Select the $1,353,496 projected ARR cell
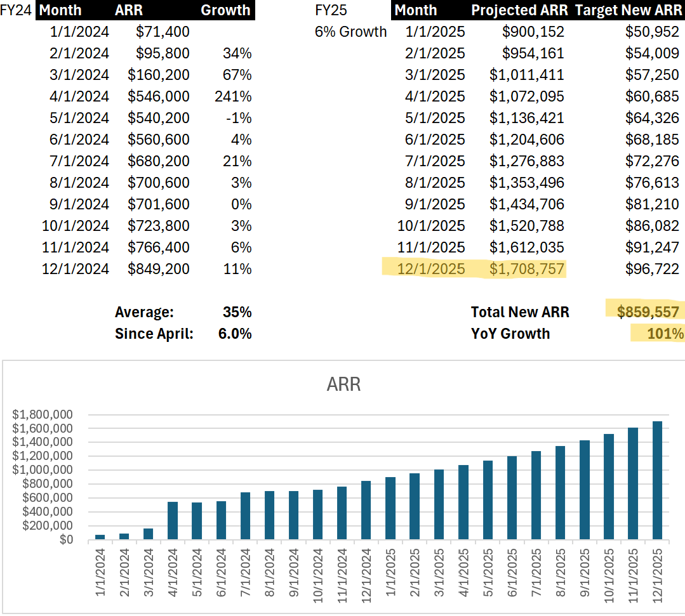This screenshot has height=616, width=685. (526, 183)
